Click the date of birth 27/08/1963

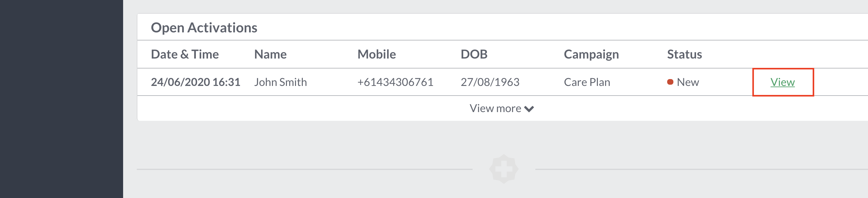(x=490, y=82)
